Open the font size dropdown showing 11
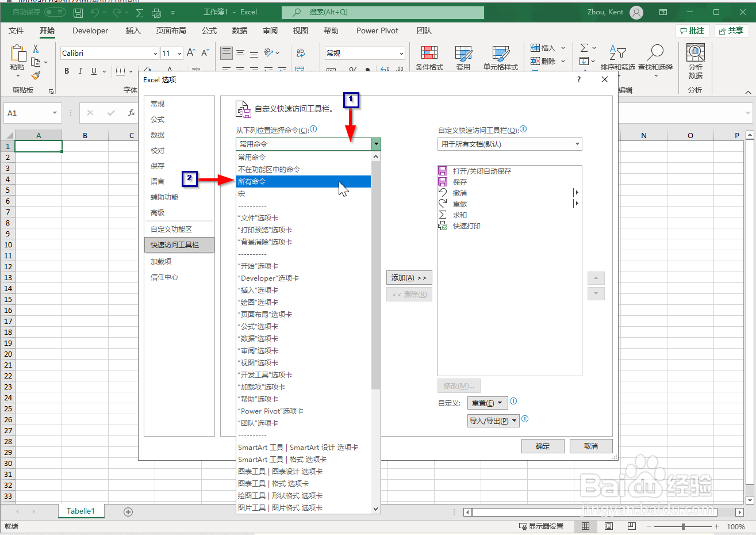The height and width of the screenshot is (535, 756). tap(179, 54)
